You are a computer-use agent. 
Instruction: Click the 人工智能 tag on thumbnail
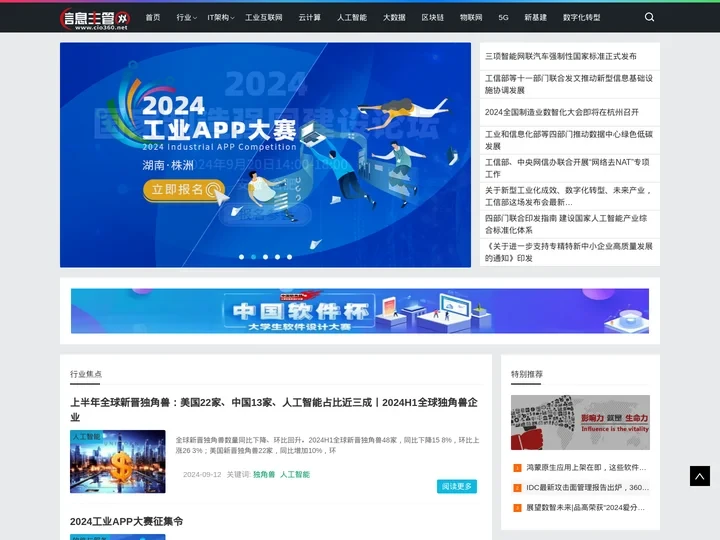86,436
